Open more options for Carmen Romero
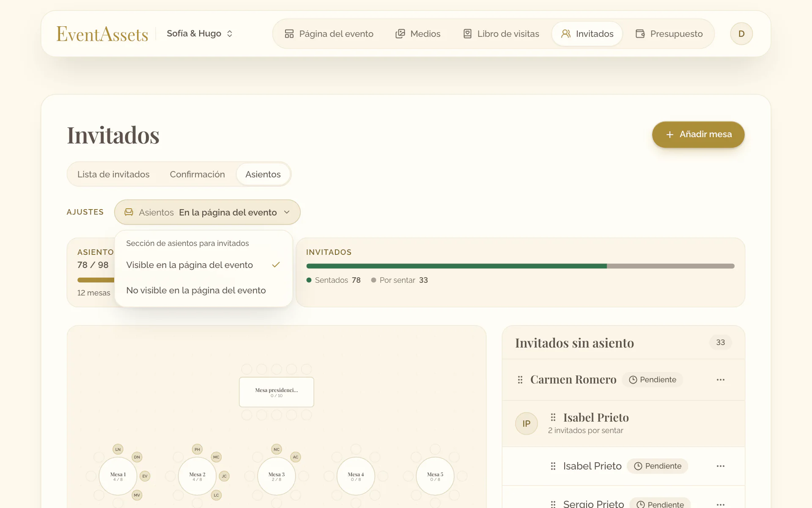This screenshot has width=812, height=508. pos(721,380)
